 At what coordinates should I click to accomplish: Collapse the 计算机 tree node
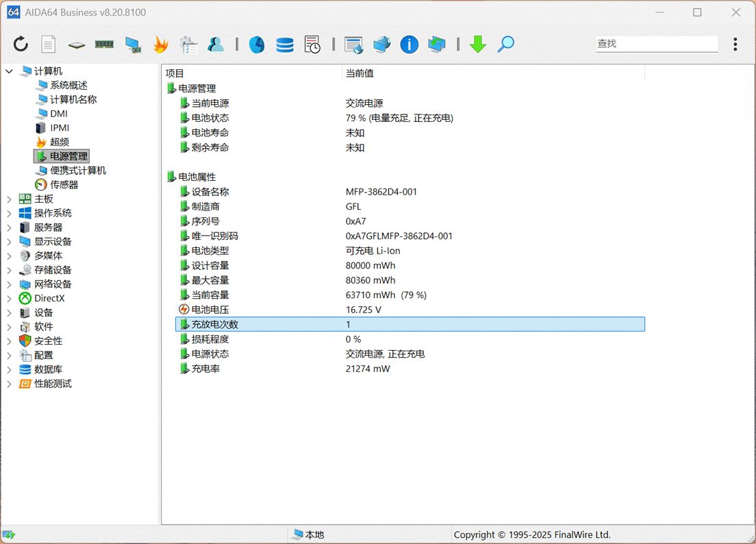(x=9, y=71)
